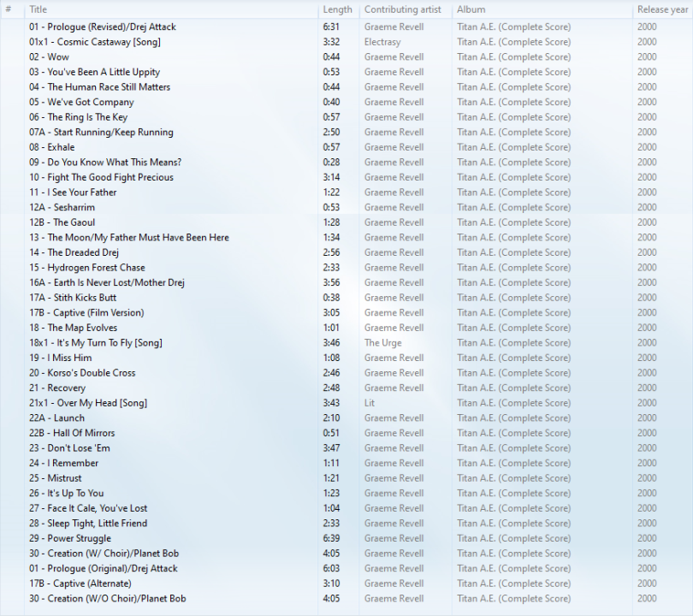Select '17B - Captive (Film Version)'
The height and width of the screenshot is (616, 693).
[x=86, y=312]
